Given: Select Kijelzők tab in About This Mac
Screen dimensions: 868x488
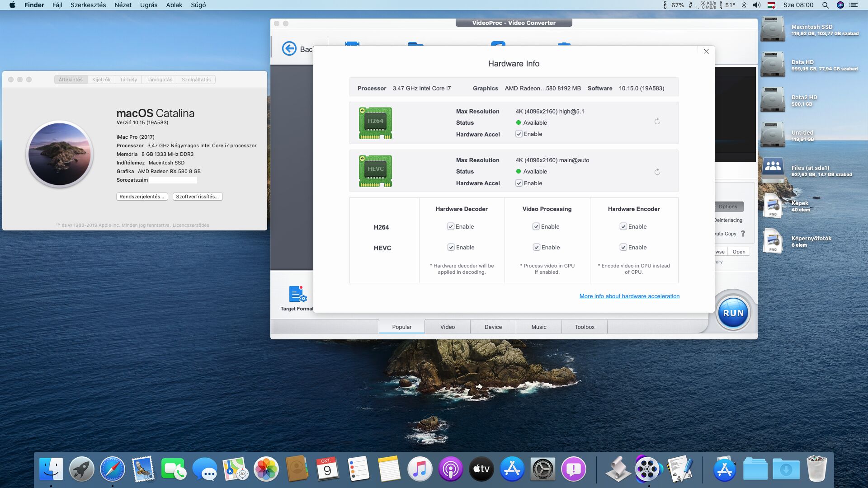Looking at the screenshot, I should 101,80.
